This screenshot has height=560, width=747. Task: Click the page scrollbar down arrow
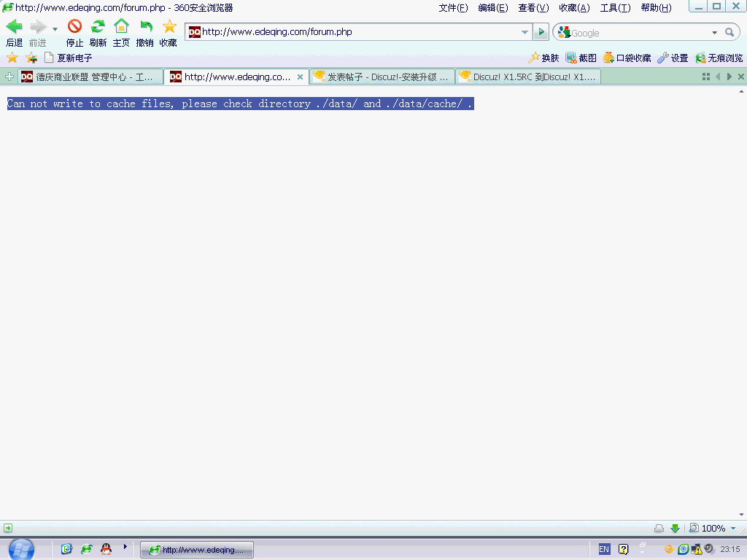[x=741, y=515]
